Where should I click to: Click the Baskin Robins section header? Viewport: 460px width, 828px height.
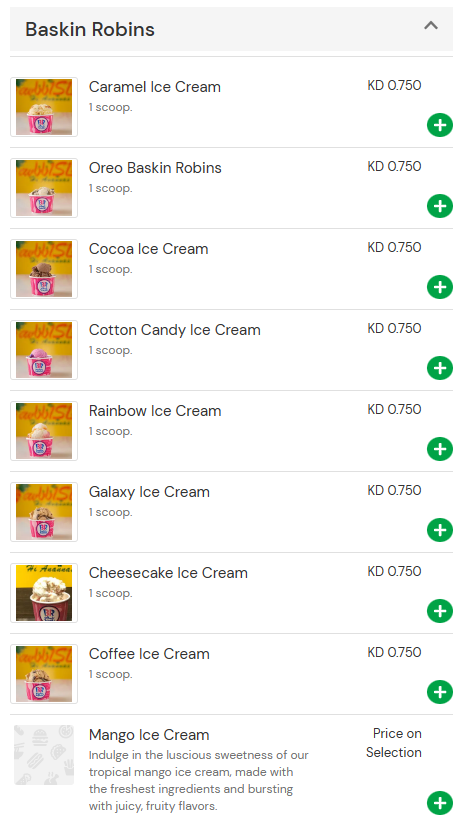pos(231,29)
